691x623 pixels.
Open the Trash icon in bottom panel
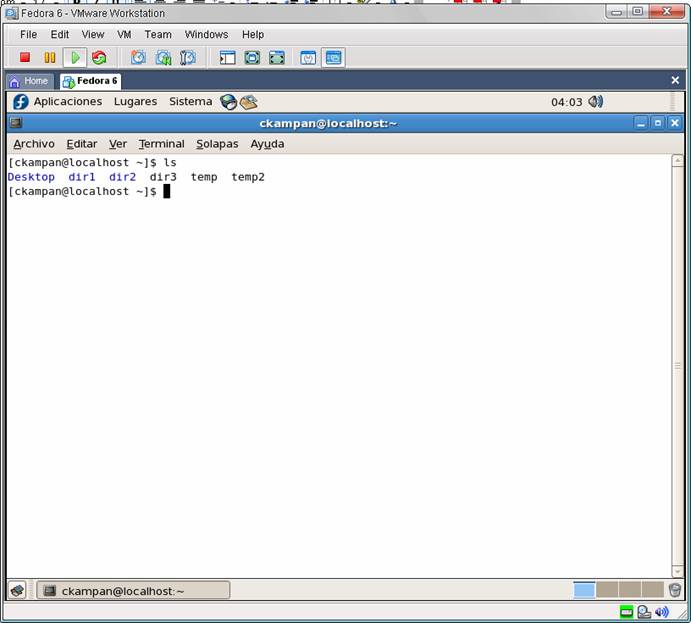[675, 590]
